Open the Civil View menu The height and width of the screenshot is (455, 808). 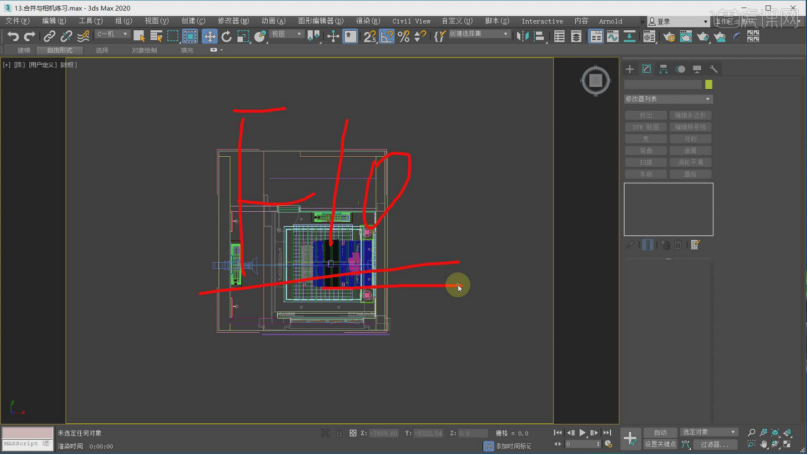(x=411, y=21)
